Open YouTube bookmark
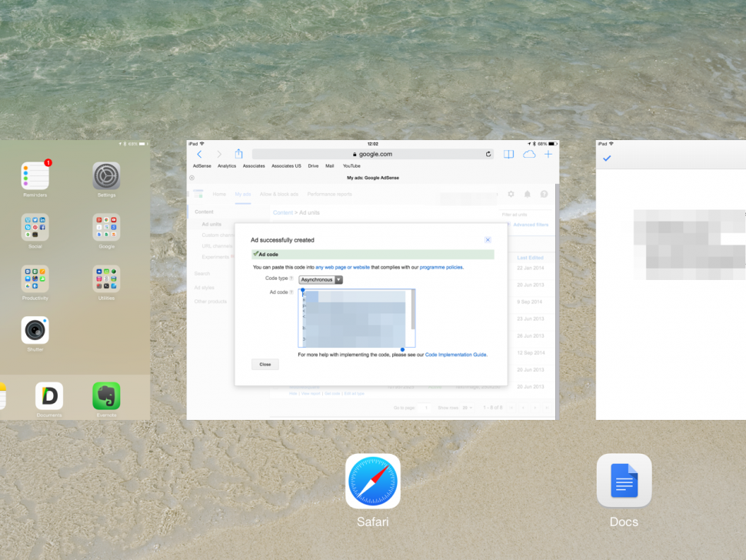 [351, 166]
